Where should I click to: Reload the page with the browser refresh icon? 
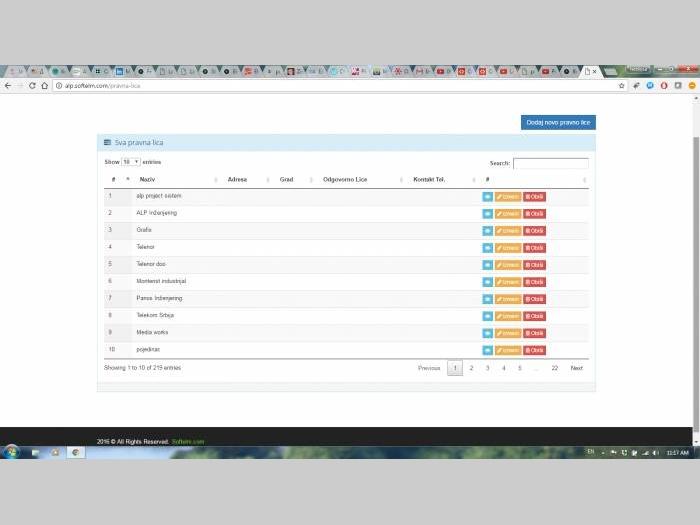click(x=32, y=86)
